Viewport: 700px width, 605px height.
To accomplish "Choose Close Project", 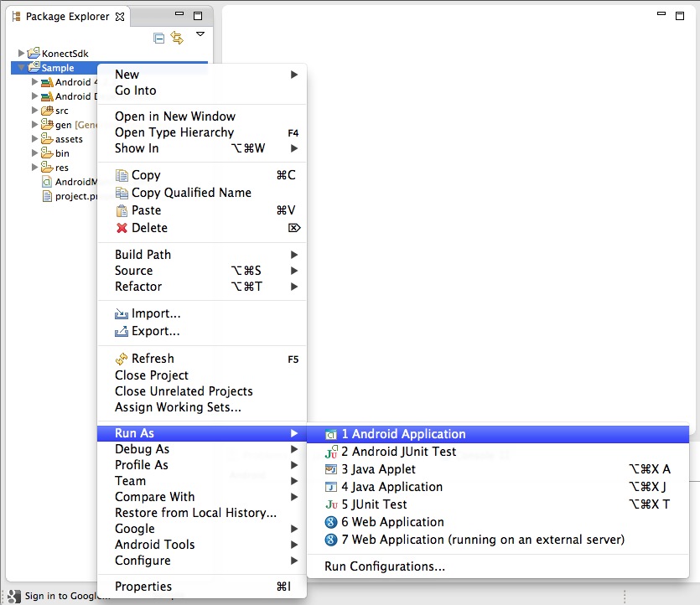I will [202, 375].
